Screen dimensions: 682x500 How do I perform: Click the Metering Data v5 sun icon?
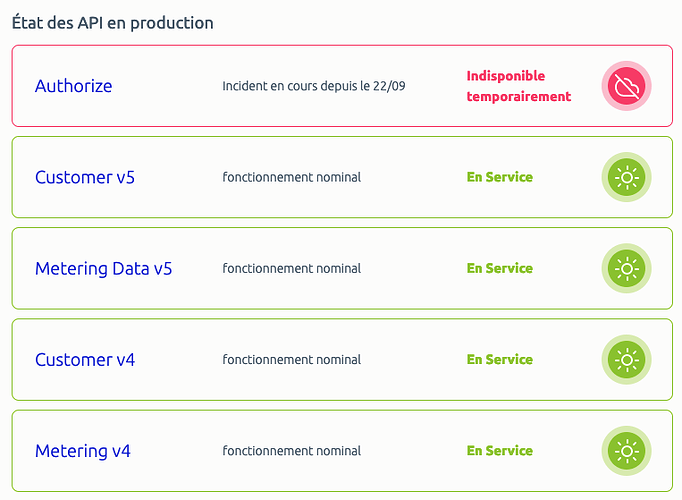[627, 269]
